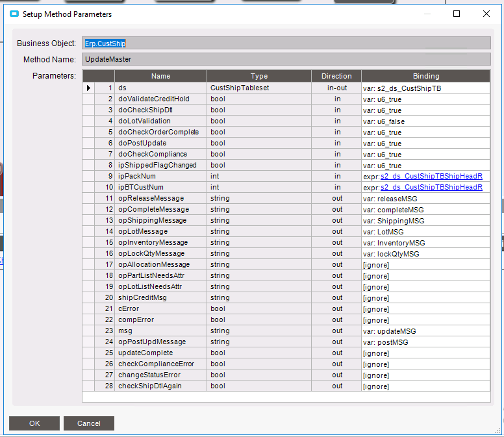Sort by the Name column header
The width and height of the screenshot is (504, 437).
pyautogui.click(x=160, y=76)
